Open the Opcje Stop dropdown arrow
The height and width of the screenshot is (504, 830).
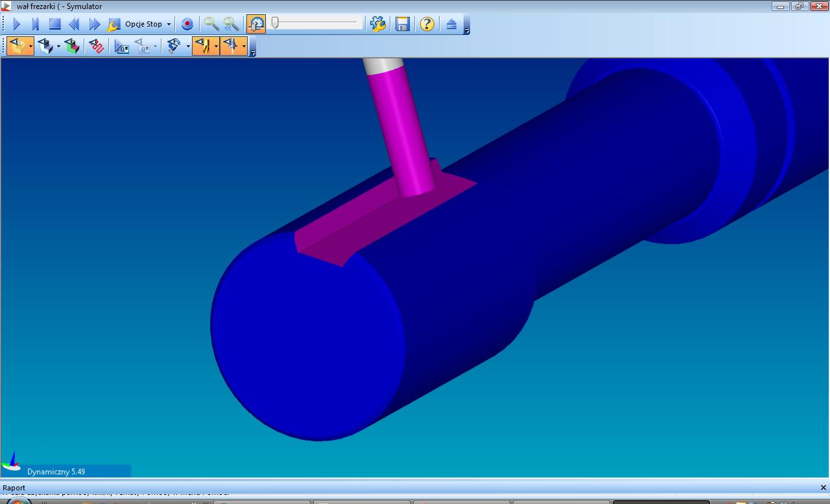click(x=169, y=25)
